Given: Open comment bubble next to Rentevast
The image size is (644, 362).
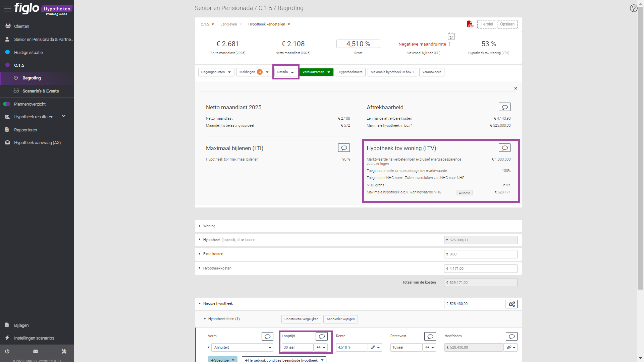Looking at the screenshot, I should coord(430,336).
